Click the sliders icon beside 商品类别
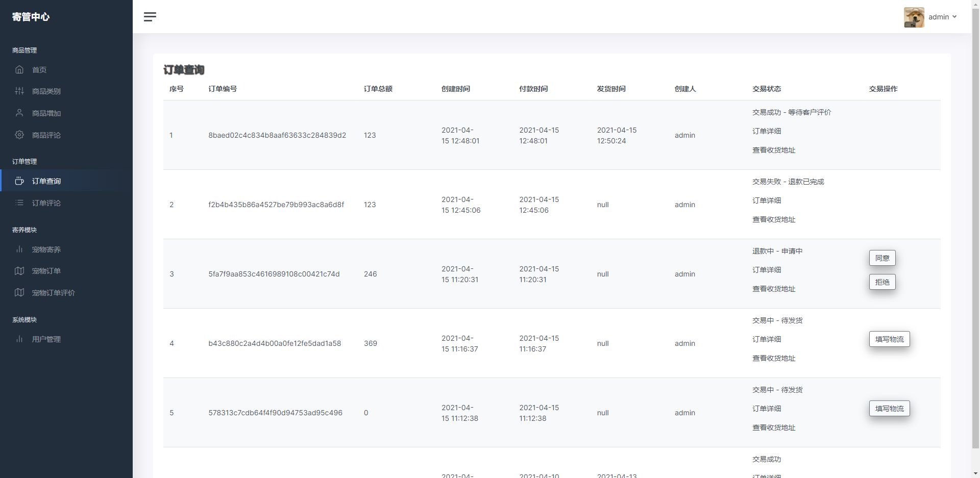The width and height of the screenshot is (980, 478). click(x=19, y=91)
